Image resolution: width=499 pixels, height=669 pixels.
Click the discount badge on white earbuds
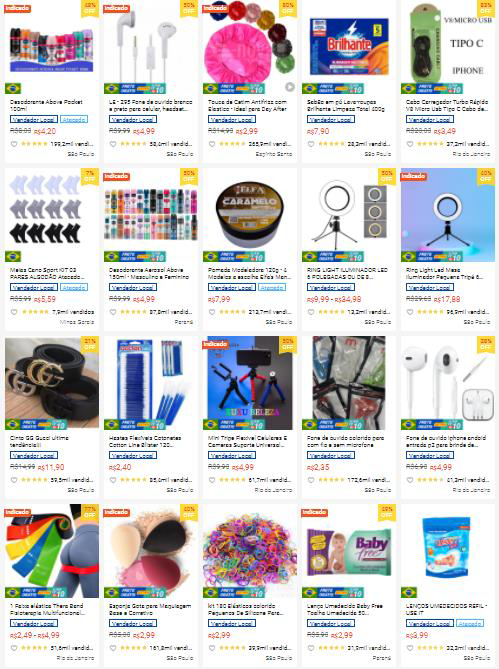pyautogui.click(x=486, y=343)
